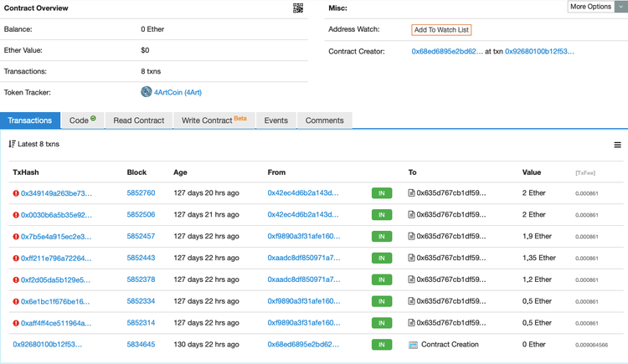Open transaction hash 0x92680100b12f53 in table
The image size is (628, 364).
click(x=47, y=345)
